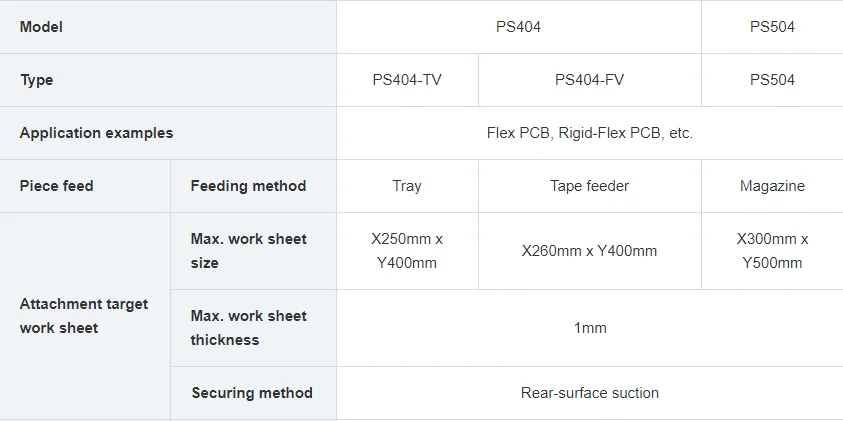Image resolution: width=843 pixels, height=421 pixels.
Task: Click the Type row label
Action: (168, 80)
